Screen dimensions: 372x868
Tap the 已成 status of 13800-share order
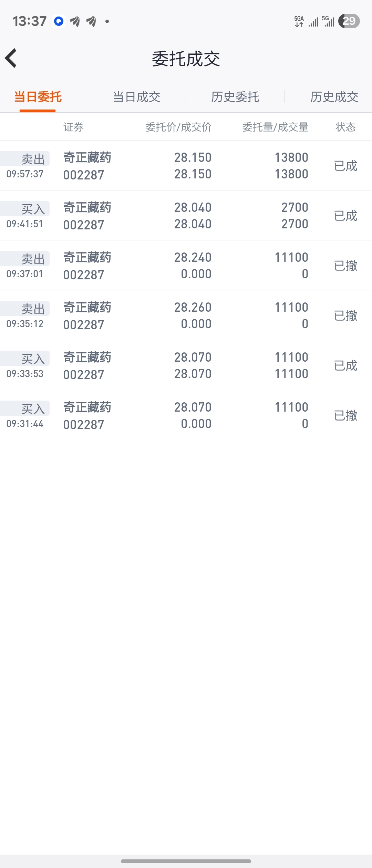click(x=345, y=166)
